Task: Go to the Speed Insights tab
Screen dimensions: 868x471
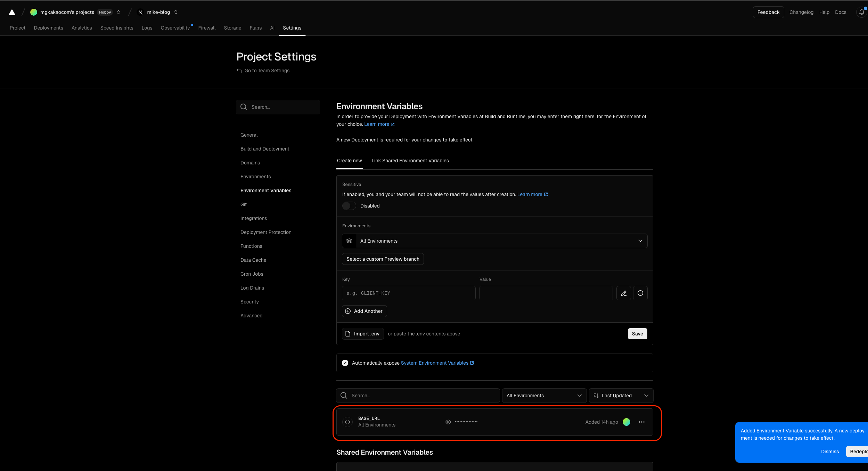Action: pyautogui.click(x=117, y=28)
